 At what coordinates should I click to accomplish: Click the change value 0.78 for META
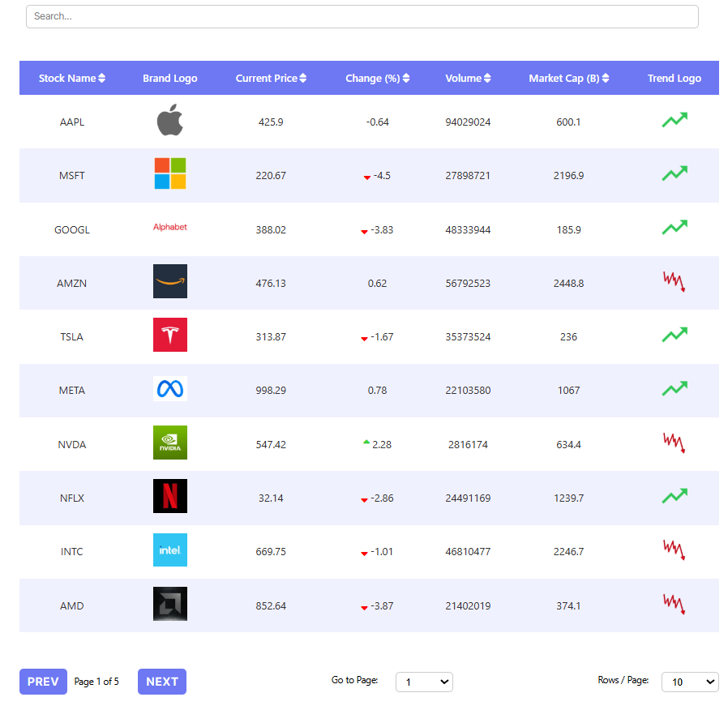pyautogui.click(x=377, y=391)
